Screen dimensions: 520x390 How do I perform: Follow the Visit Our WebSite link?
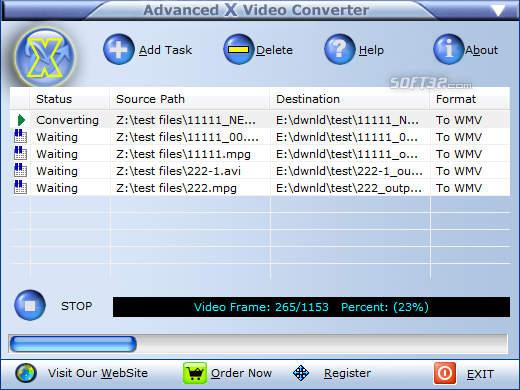pyautogui.click(x=98, y=373)
